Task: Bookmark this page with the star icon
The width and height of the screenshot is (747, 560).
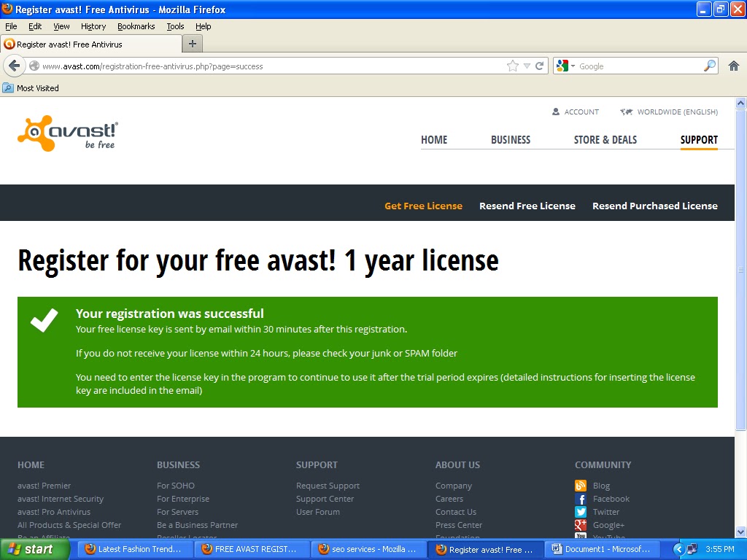Action: 513,66
